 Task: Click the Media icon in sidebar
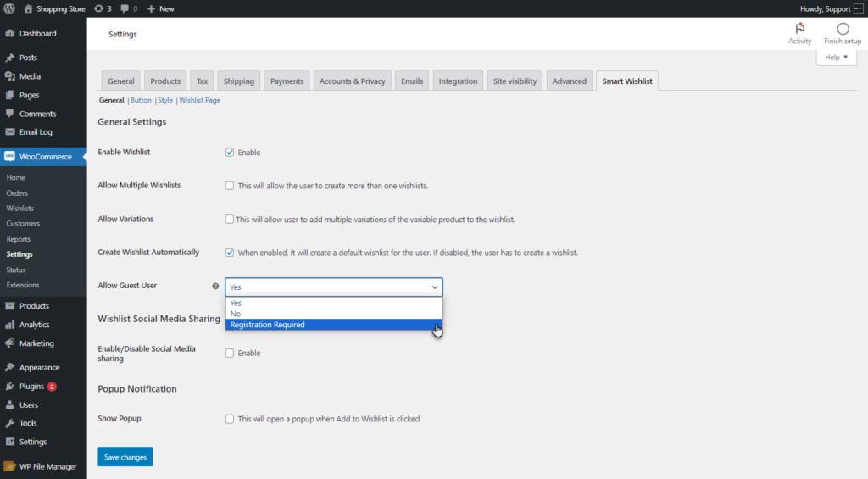pos(10,76)
